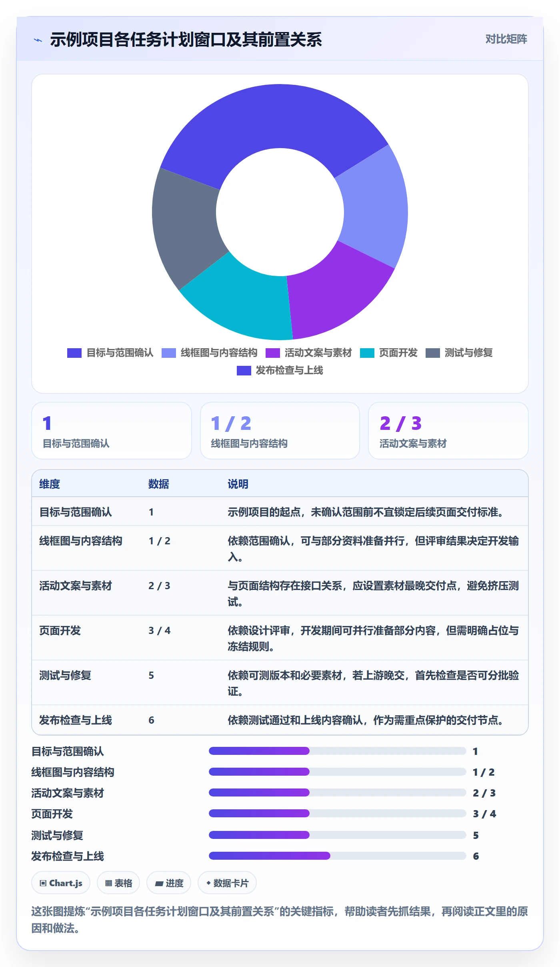Click the description starting with 依赖测试通过
The image size is (560, 967).
[365, 720]
